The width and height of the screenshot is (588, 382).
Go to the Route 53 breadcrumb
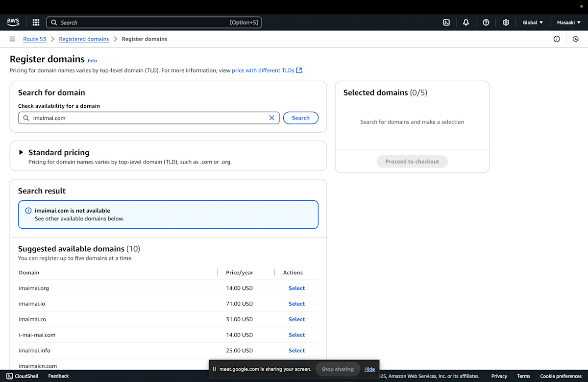[x=35, y=39]
